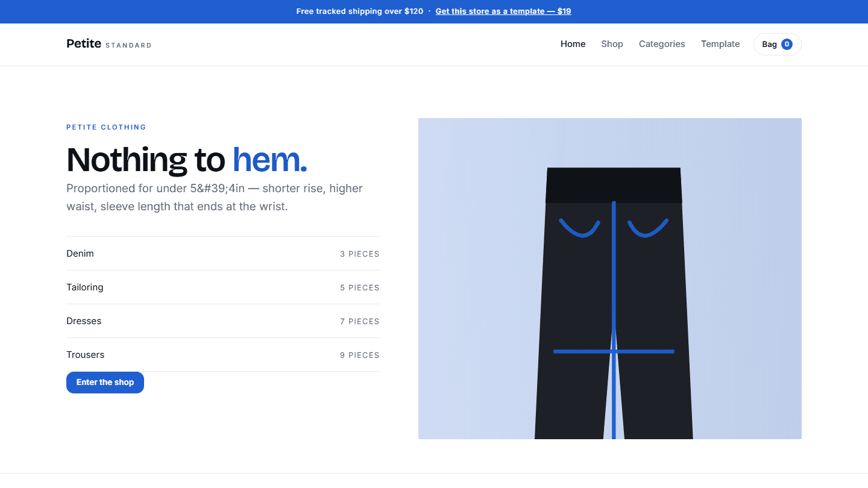This screenshot has width=868, height=488.
Task: Click the 'Proportioned for under' description paragraph
Action: pyautogui.click(x=215, y=198)
